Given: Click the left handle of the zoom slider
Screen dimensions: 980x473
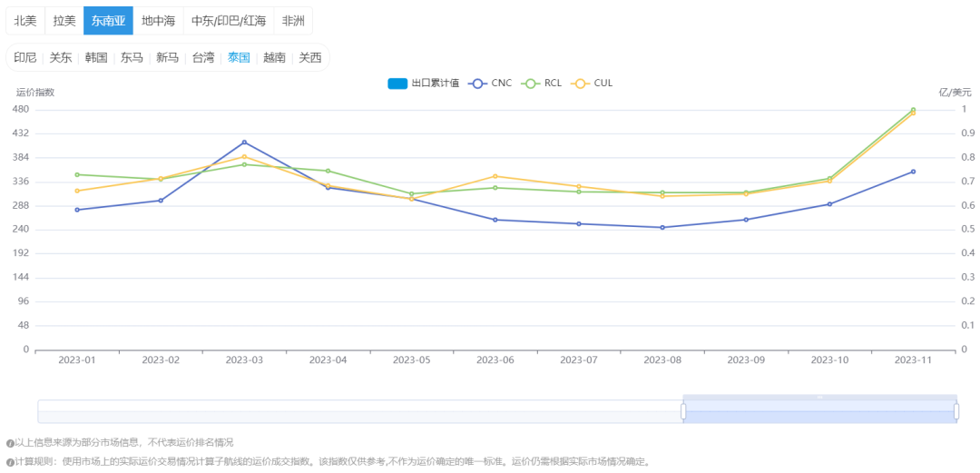Looking at the screenshot, I should pos(683,411).
